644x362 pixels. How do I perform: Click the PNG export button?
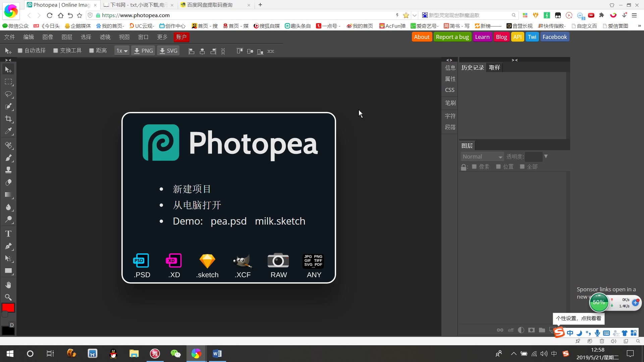143,51
